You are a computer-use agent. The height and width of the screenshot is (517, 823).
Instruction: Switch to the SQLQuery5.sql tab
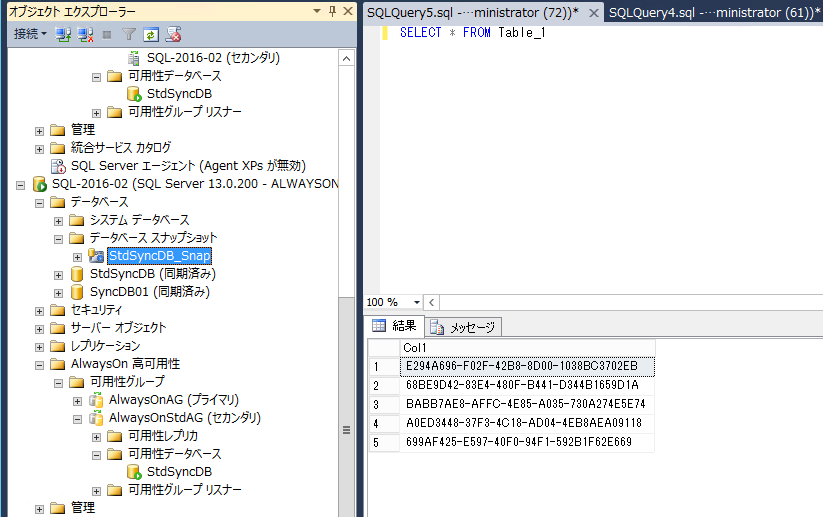point(472,13)
